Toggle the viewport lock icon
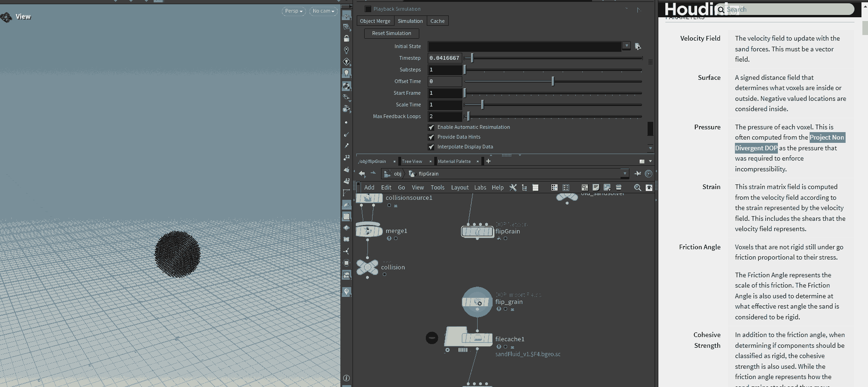The image size is (868, 387). coord(346,39)
